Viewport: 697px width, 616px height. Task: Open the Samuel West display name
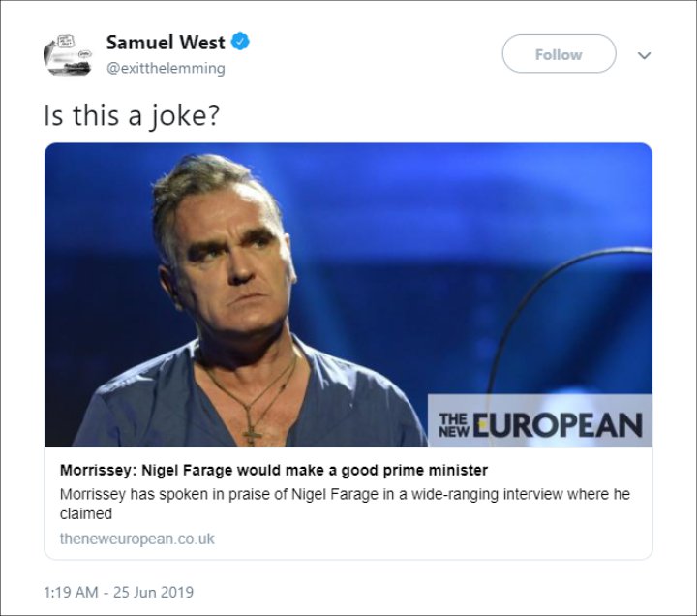166,43
